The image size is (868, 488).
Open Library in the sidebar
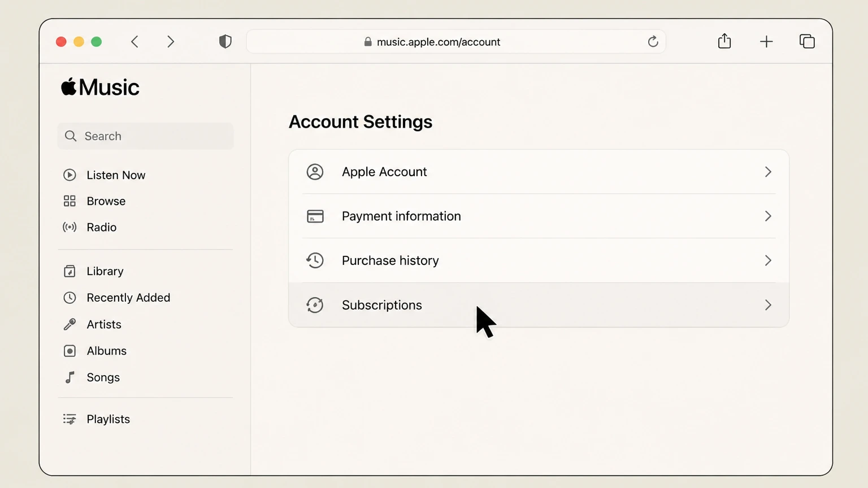coord(105,271)
